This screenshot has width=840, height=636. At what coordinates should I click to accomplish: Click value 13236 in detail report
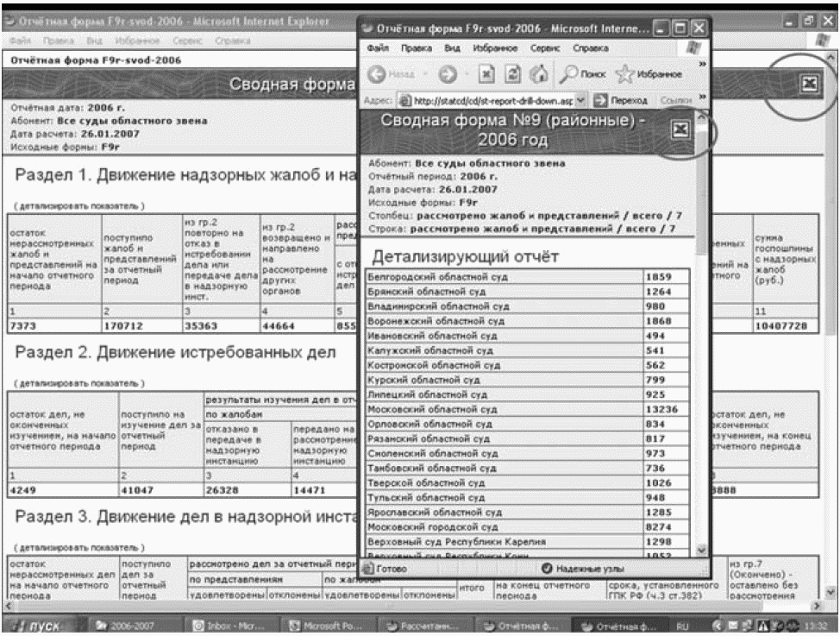point(661,409)
